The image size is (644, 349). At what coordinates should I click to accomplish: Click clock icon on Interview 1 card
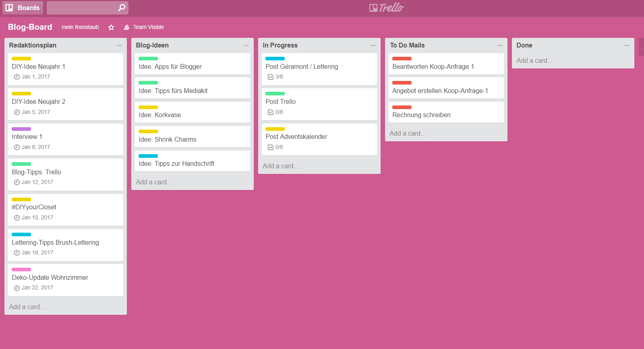tap(17, 147)
